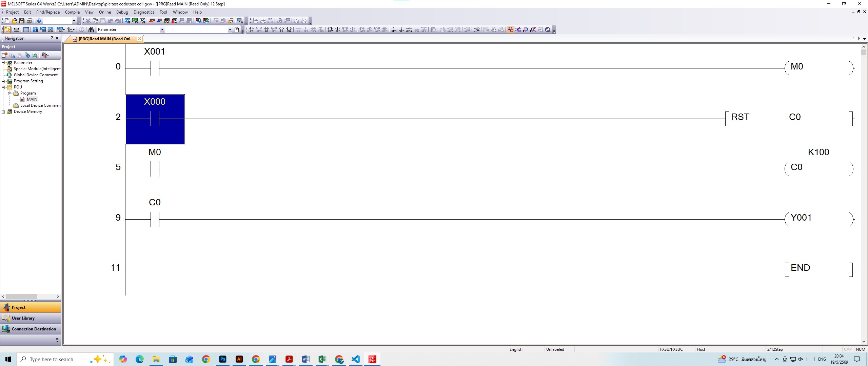Open the dropdown right of Parameter combo box
The width and height of the screenshot is (868, 366).
pyautogui.click(x=230, y=30)
